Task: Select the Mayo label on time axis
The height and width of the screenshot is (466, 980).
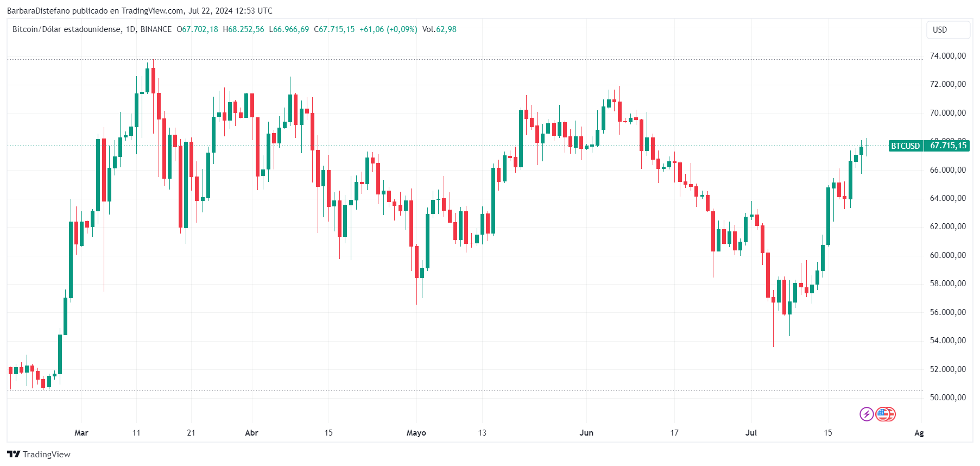Action: tap(416, 433)
